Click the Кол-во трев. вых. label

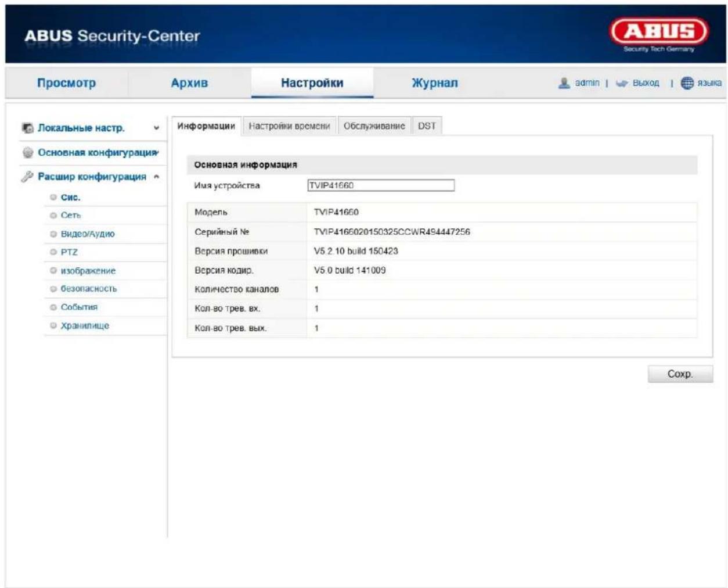[230, 328]
